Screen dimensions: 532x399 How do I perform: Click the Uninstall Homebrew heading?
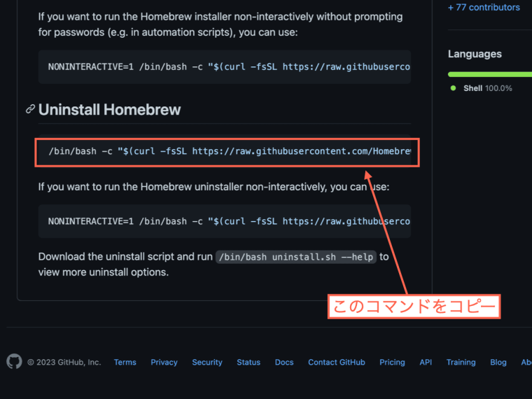(110, 110)
